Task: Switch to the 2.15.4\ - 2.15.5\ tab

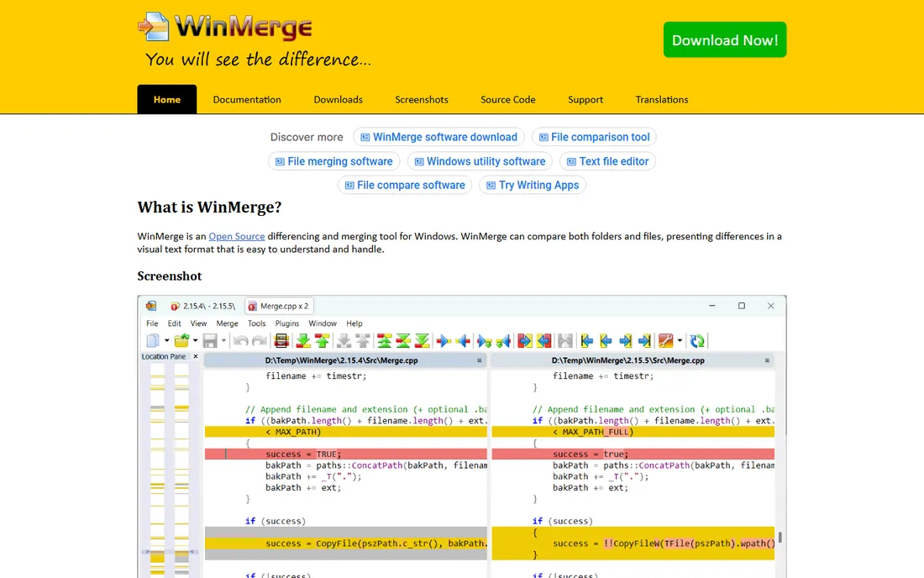Action: pos(202,307)
